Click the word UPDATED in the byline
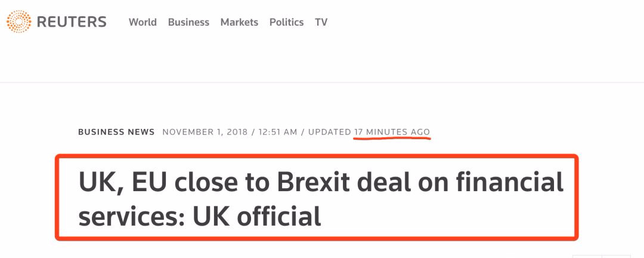Viewport: 644px width, 258px height. tap(330, 132)
